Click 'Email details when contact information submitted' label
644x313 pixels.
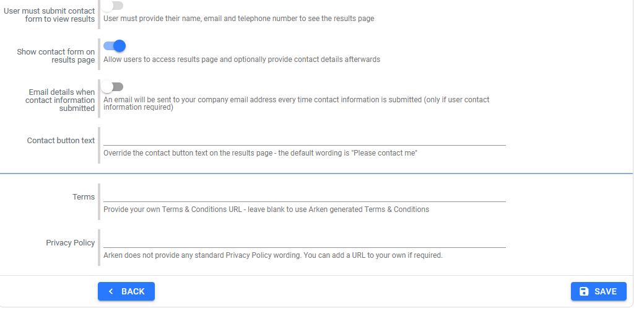pos(61,100)
